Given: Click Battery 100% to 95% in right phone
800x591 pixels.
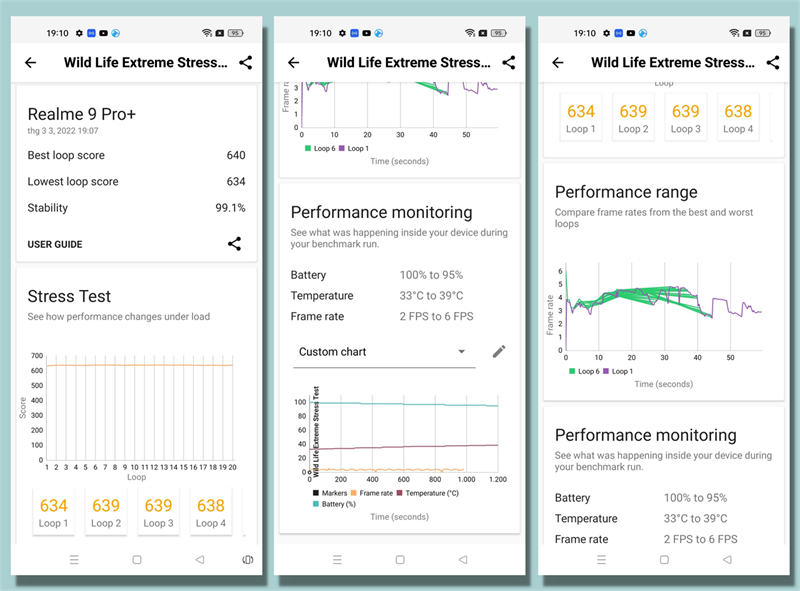Looking at the screenshot, I should [x=641, y=498].
